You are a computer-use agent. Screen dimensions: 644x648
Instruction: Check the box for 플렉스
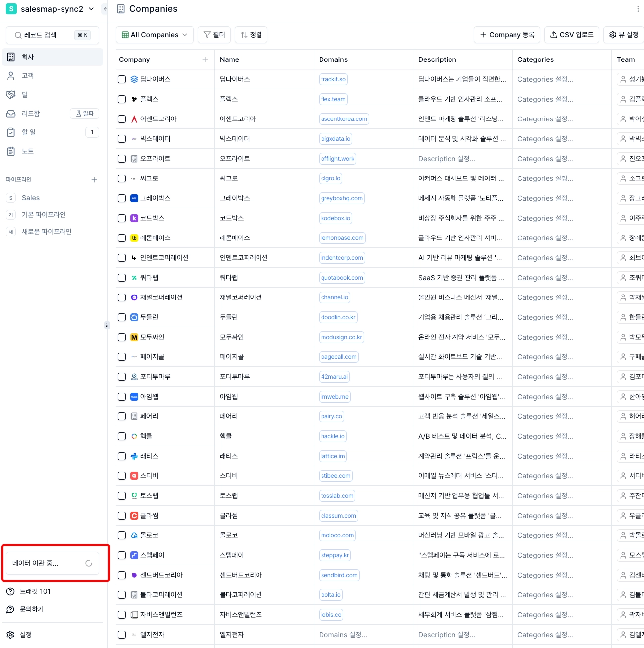tap(122, 99)
